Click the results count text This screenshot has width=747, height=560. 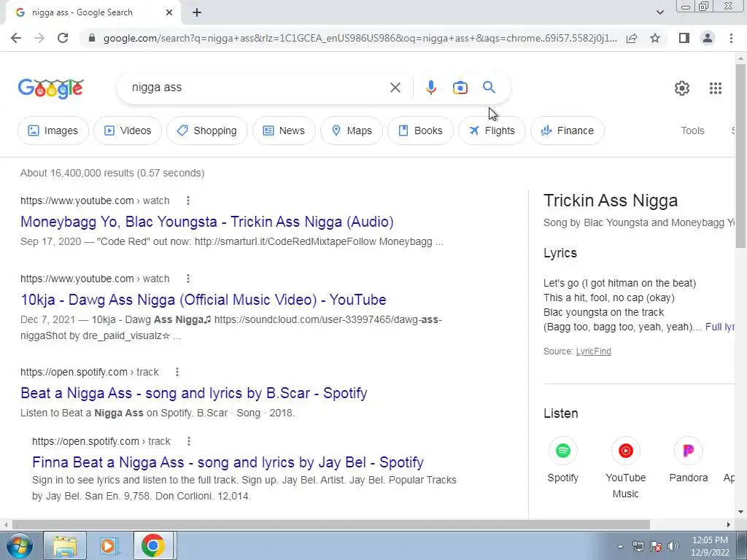click(x=112, y=173)
